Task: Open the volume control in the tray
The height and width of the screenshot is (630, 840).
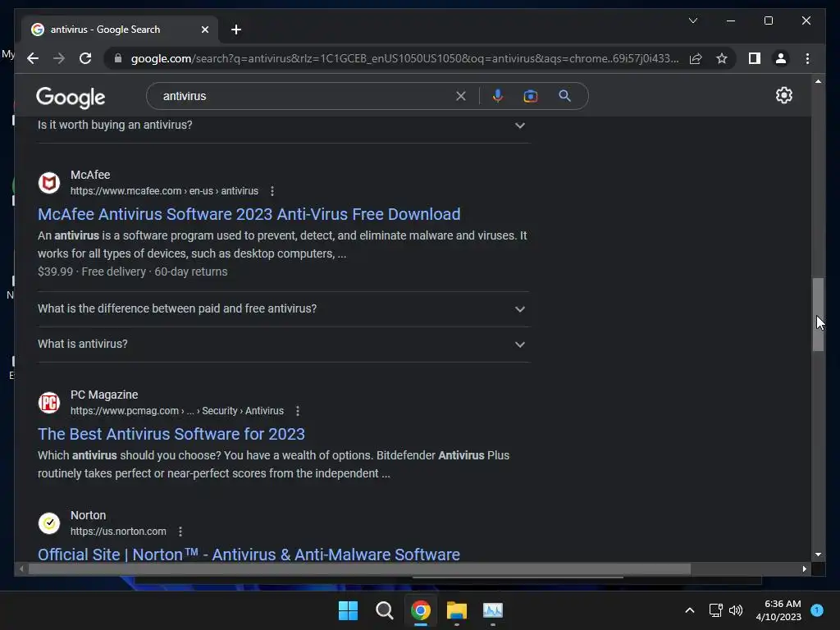Action: (736, 610)
